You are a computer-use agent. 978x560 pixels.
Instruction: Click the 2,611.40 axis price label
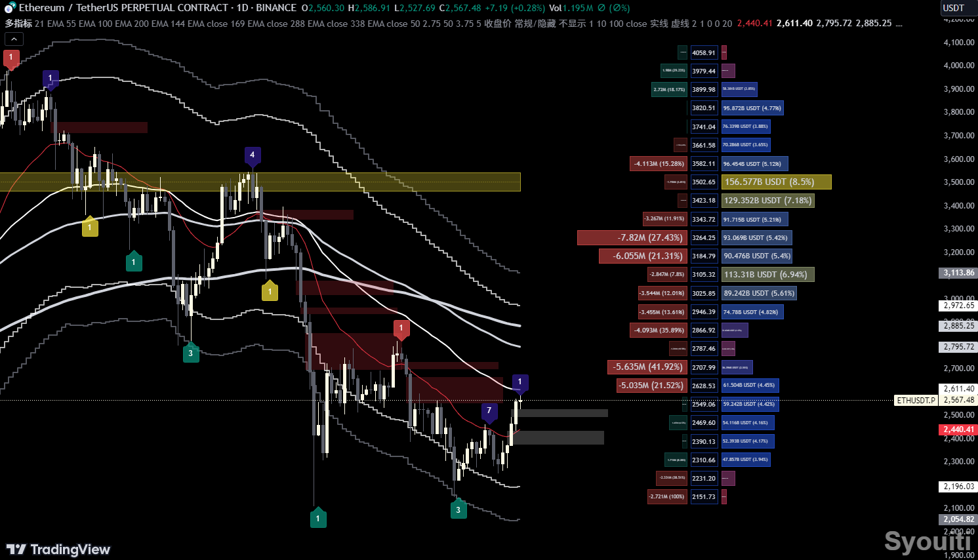(958, 389)
